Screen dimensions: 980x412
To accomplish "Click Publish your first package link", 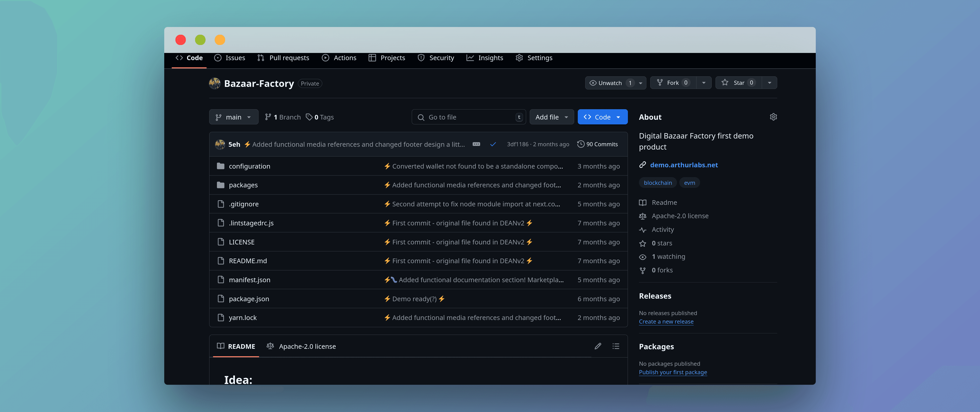I will tap(673, 372).
